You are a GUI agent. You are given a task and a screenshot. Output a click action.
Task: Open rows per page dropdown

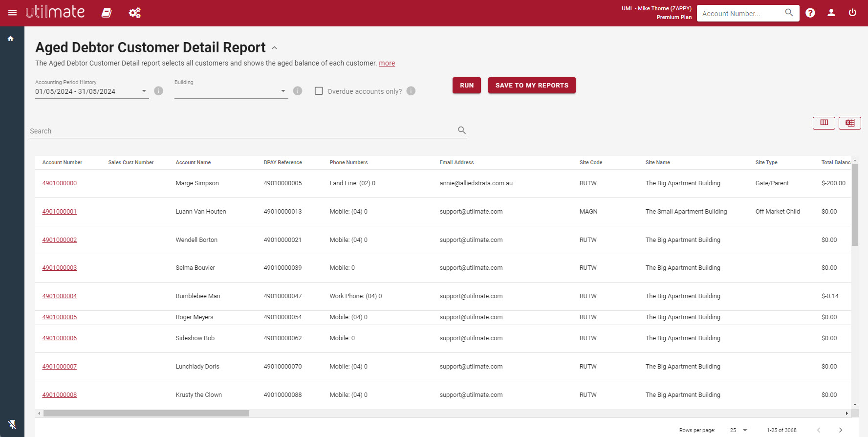738,430
